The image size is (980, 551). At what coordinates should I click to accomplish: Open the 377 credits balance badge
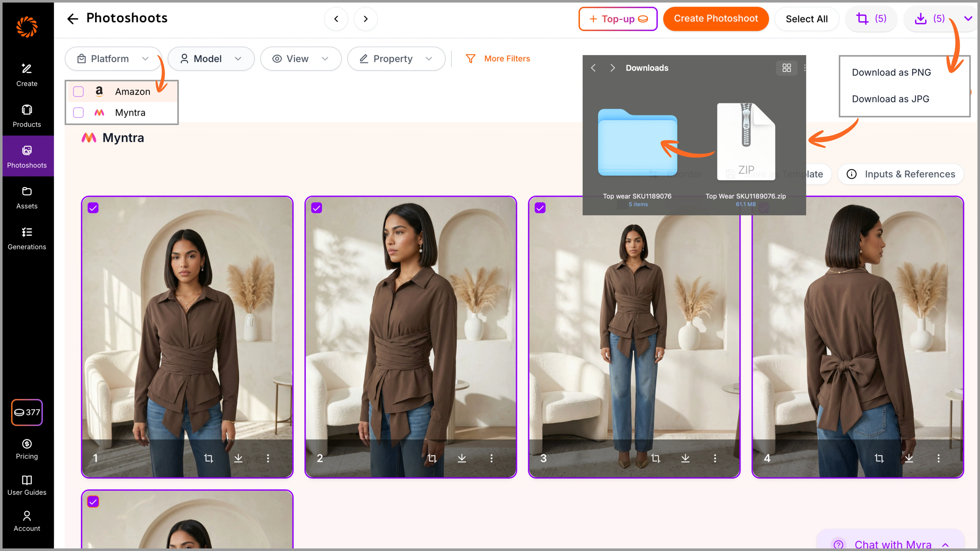(x=27, y=412)
